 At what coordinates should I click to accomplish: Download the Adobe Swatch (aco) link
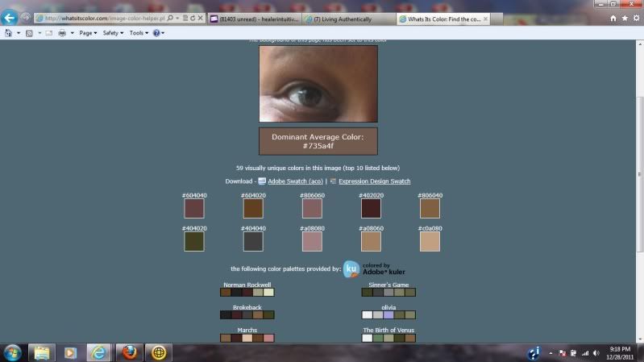(x=295, y=181)
